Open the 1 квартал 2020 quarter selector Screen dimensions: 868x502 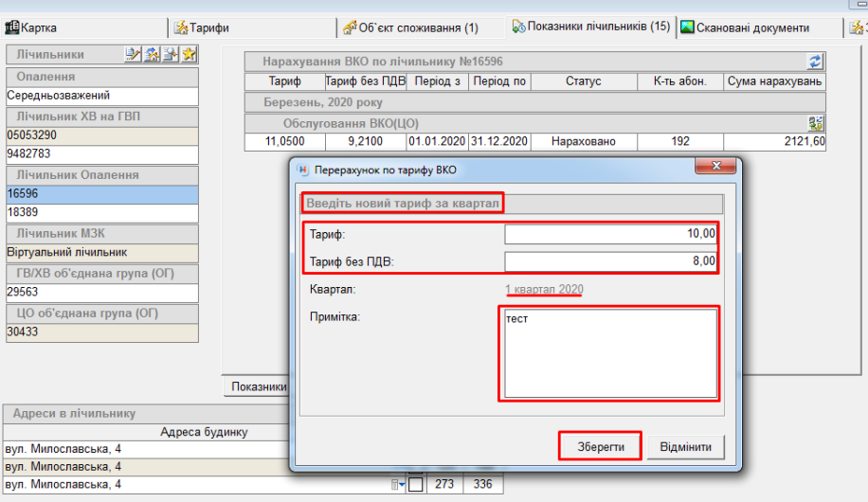[544, 289]
